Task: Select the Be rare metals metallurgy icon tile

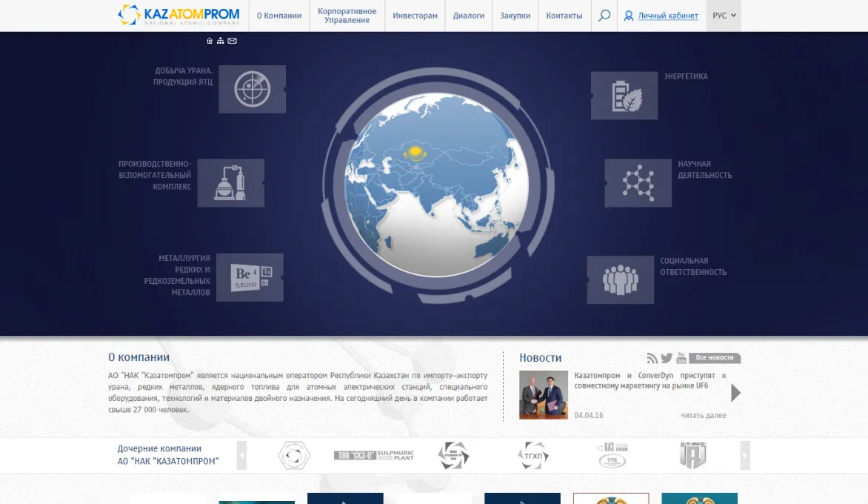Action: pos(250,277)
